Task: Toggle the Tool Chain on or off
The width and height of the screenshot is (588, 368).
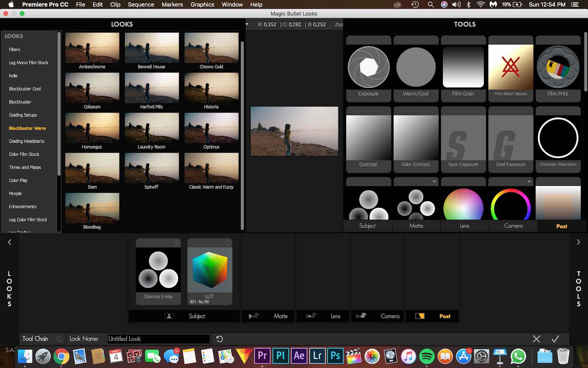Action: (x=59, y=339)
